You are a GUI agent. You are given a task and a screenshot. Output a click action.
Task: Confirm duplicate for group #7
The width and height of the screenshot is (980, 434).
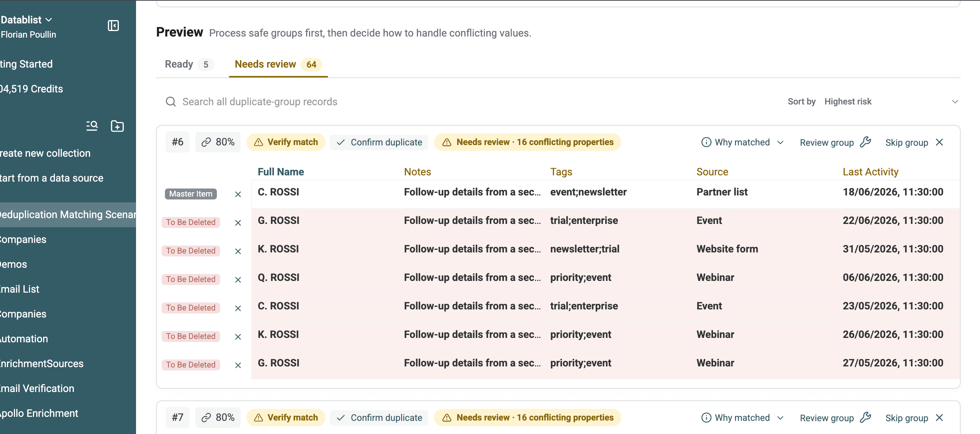(x=379, y=418)
